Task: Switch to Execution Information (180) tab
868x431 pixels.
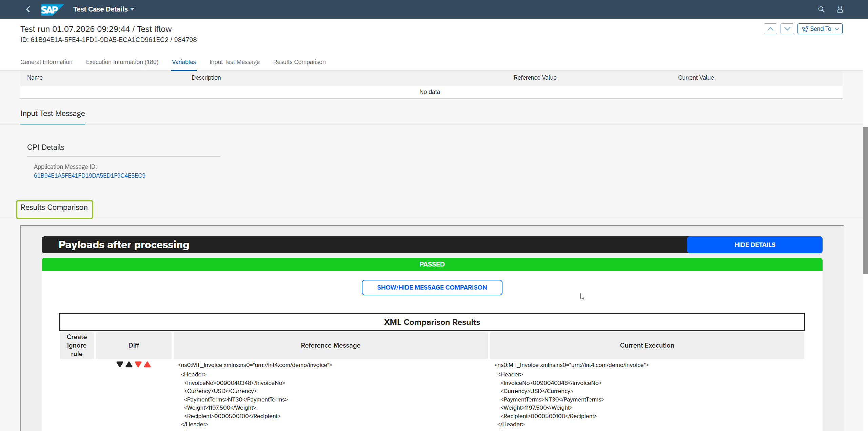Action: tap(122, 62)
